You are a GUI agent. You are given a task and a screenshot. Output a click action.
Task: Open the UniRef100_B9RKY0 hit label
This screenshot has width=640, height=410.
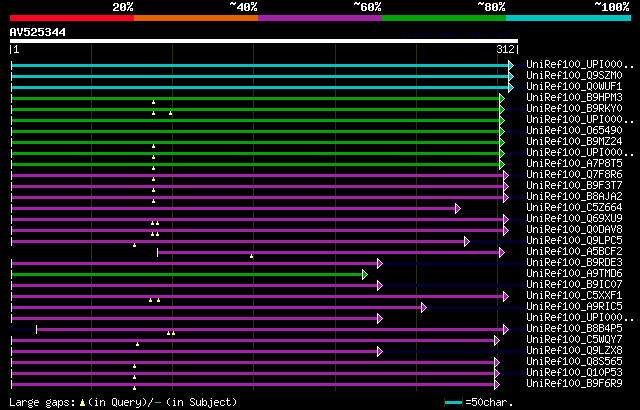click(574, 109)
